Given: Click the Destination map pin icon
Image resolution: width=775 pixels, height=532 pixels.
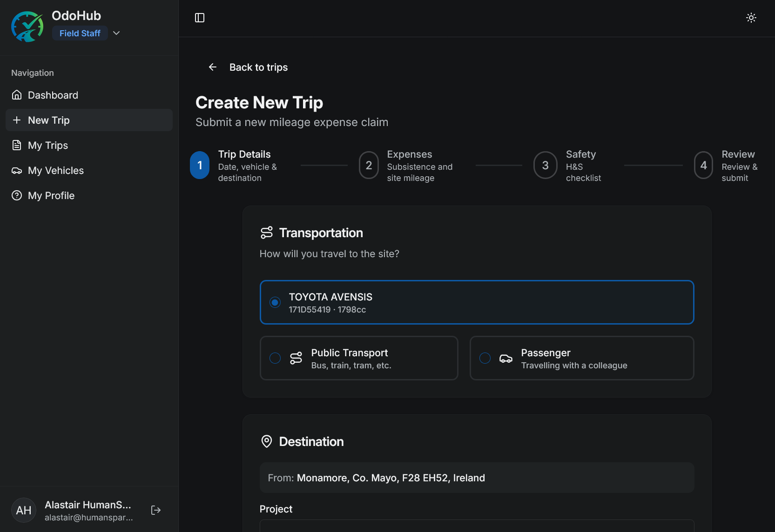Looking at the screenshot, I should pos(267,441).
